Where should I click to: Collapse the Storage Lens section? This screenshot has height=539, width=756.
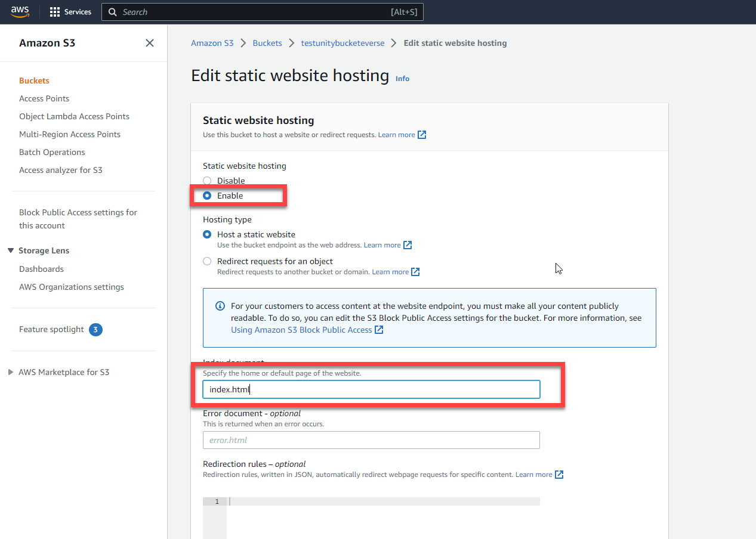click(10, 250)
